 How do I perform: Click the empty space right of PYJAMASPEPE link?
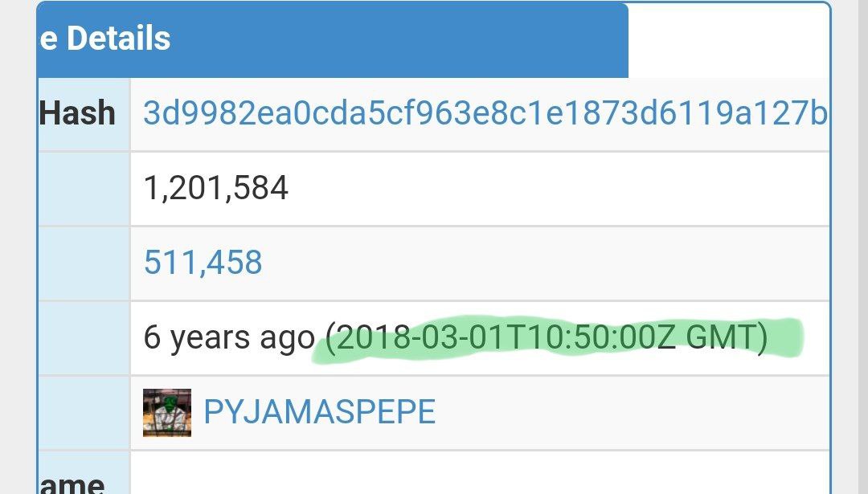click(632, 413)
